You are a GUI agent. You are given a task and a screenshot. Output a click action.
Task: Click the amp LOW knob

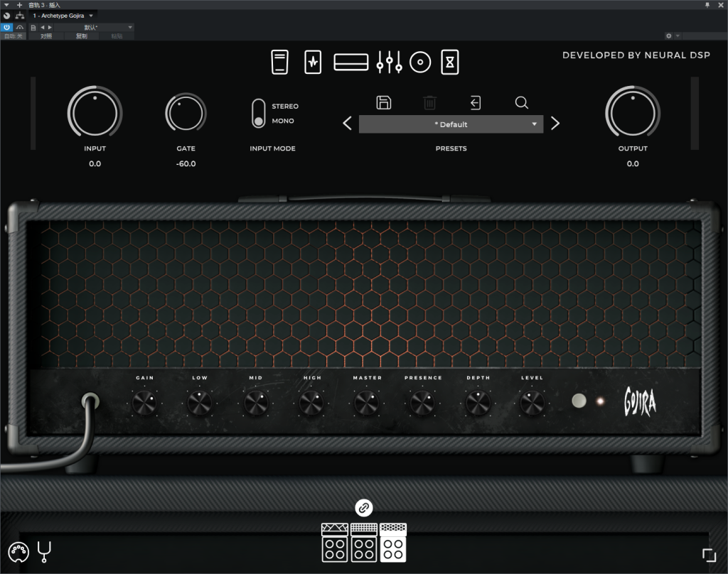tap(200, 402)
